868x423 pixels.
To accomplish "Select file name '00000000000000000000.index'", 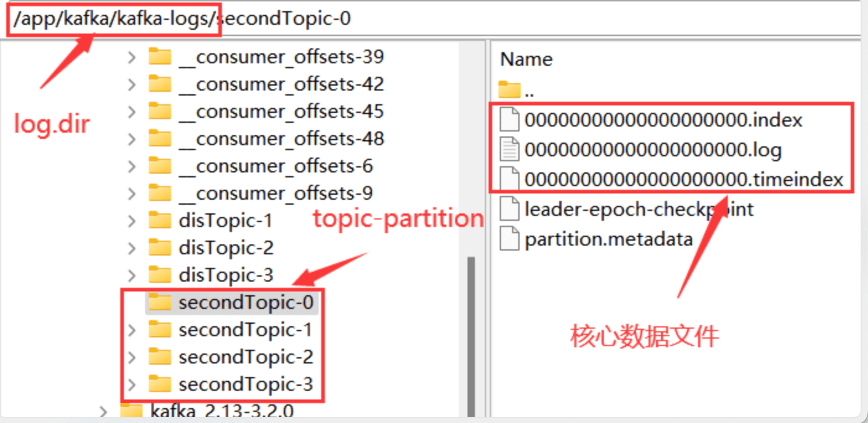I will tap(663, 120).
